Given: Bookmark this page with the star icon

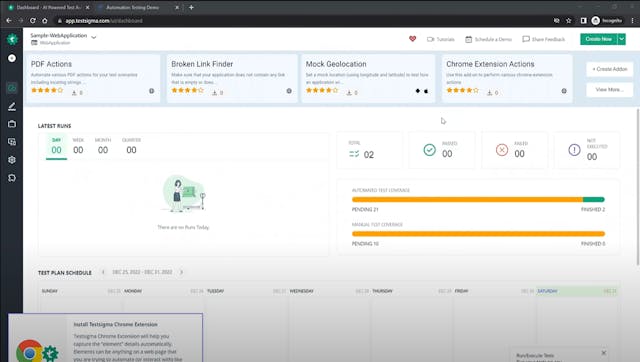Looking at the screenshot, I should coord(569,20).
